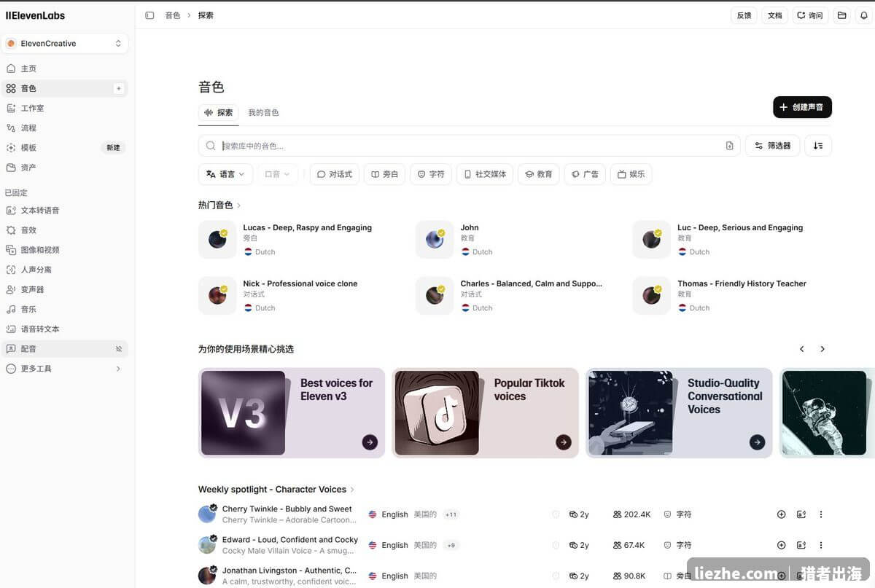Viewport: 875px width, 588px height.
Task: Select Nick - Professional voice clone
Action: point(300,283)
